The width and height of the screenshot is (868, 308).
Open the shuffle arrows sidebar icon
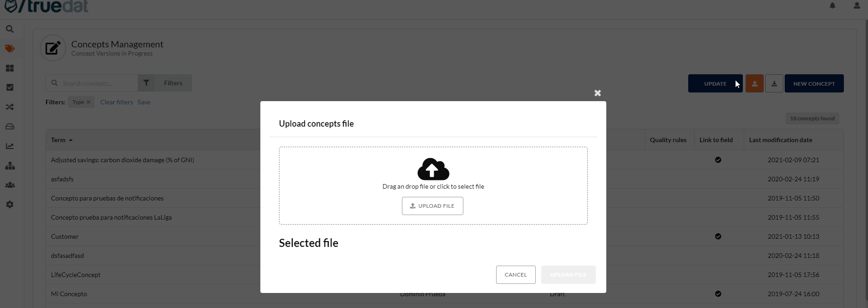tap(10, 107)
